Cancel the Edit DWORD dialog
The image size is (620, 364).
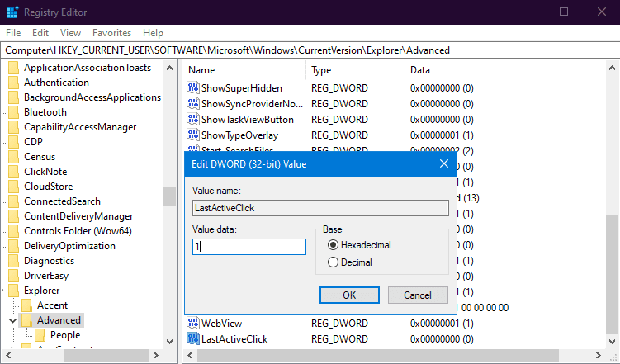pyautogui.click(x=418, y=295)
